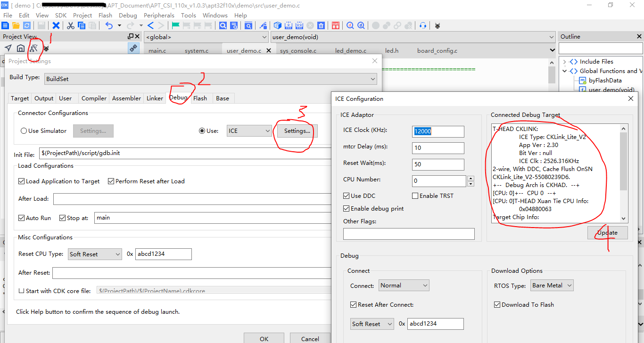Image resolution: width=644 pixels, height=343 pixels.
Task: Click the Undo arrow icon
Action: tap(109, 25)
